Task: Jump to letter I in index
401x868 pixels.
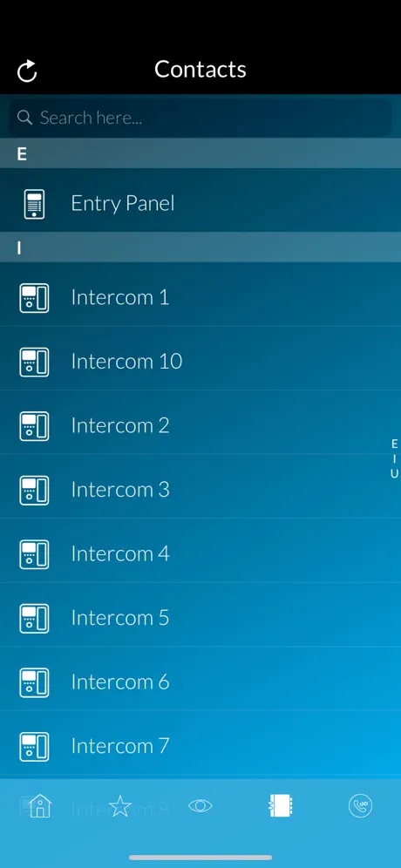Action: click(x=394, y=458)
